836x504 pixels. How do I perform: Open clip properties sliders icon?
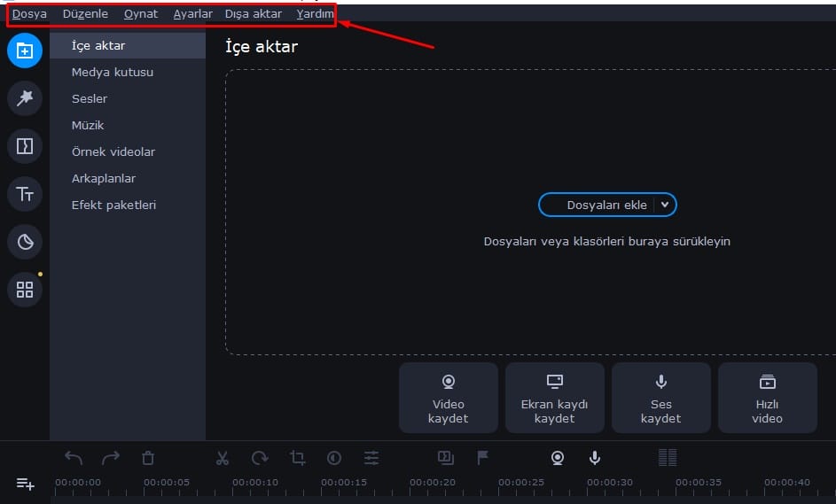click(371, 458)
